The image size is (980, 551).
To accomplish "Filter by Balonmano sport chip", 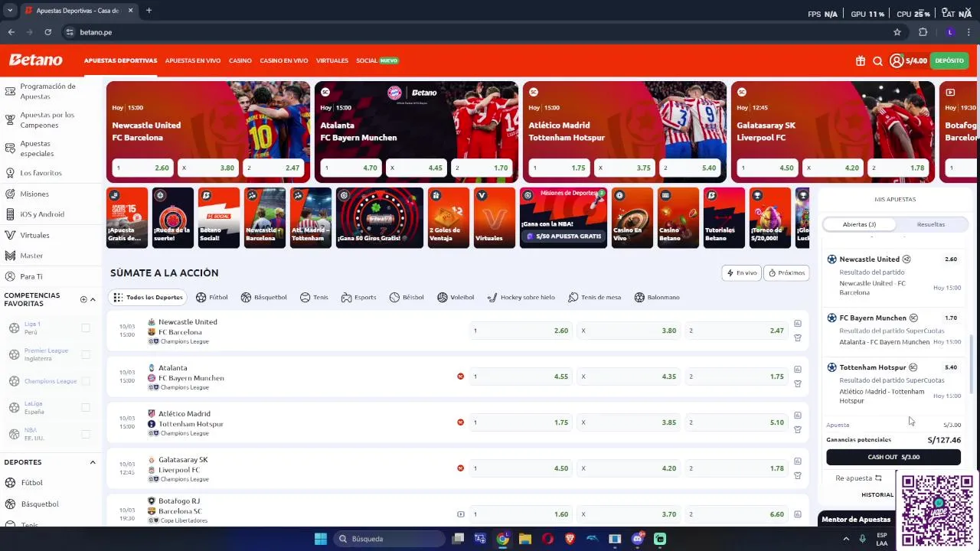I will coord(656,297).
